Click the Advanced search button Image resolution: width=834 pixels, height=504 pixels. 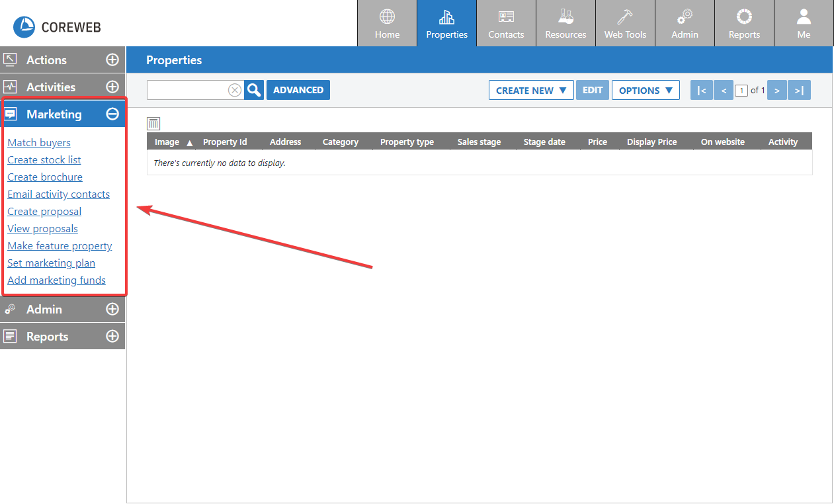(298, 90)
